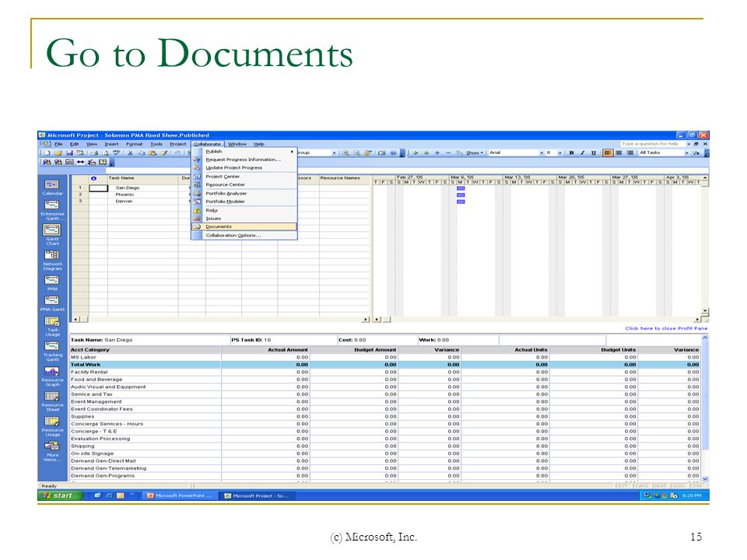
Task: Select Gantt Chart in the View Bar
Action: pos(52,235)
